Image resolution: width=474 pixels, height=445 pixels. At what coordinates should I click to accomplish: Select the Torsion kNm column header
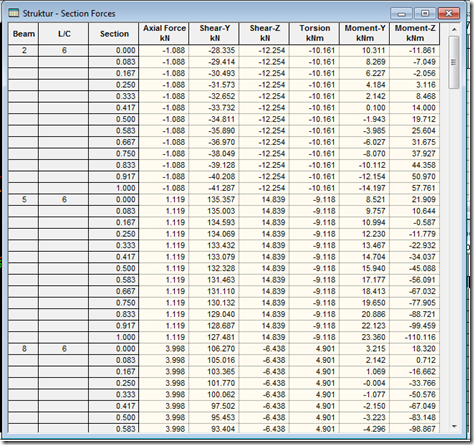pos(314,33)
